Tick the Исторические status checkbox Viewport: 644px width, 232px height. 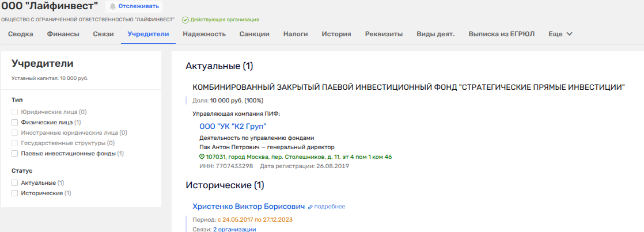coord(15,193)
